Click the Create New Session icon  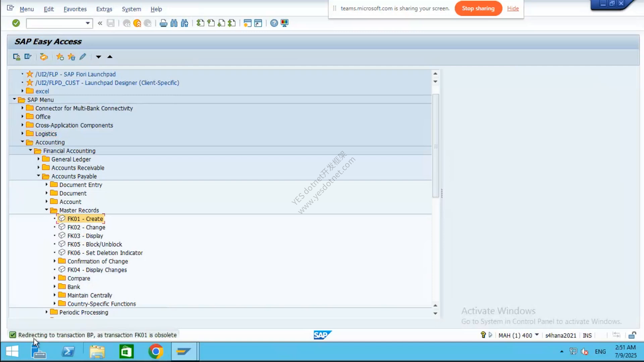tap(248, 23)
